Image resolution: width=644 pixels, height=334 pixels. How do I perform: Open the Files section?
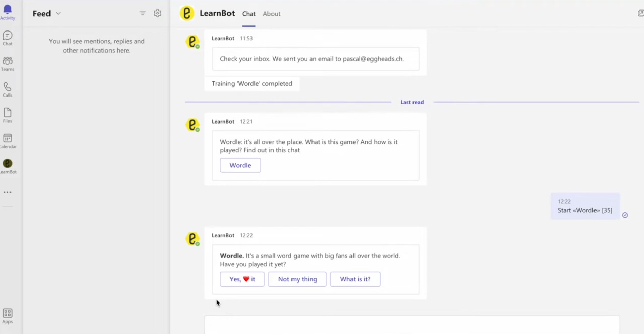(x=7, y=116)
